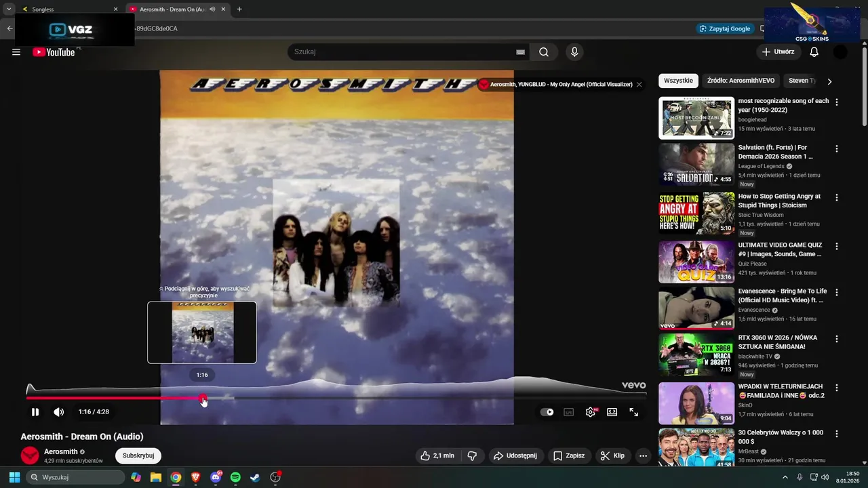Open options for WPADKI W TELETURNIEJACH video
This screenshot has height=488, width=868.
point(837,388)
